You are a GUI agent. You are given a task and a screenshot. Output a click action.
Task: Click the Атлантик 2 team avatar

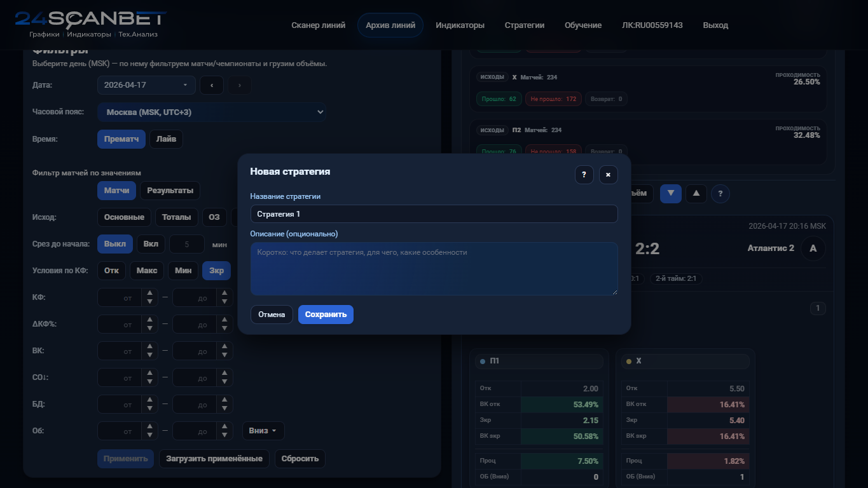tap(813, 248)
